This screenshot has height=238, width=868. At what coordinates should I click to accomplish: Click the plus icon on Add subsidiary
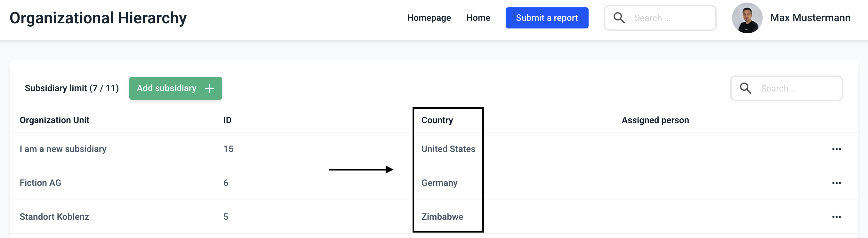pos(209,88)
